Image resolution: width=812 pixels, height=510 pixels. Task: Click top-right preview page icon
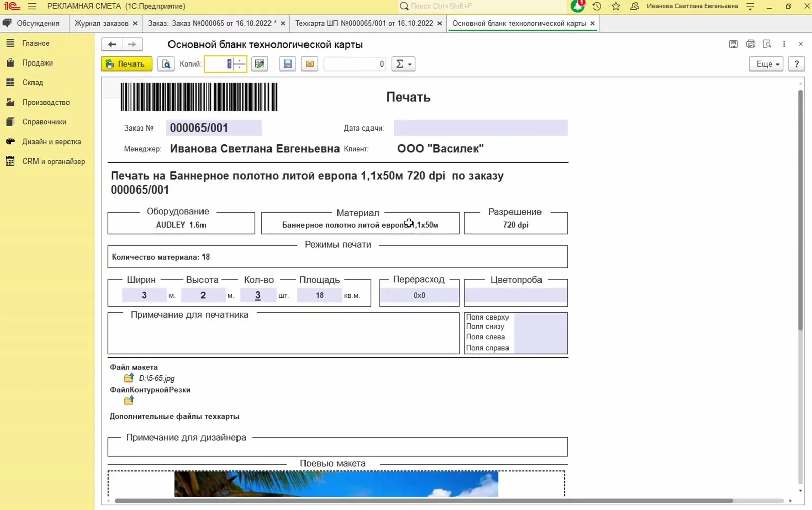tap(767, 44)
